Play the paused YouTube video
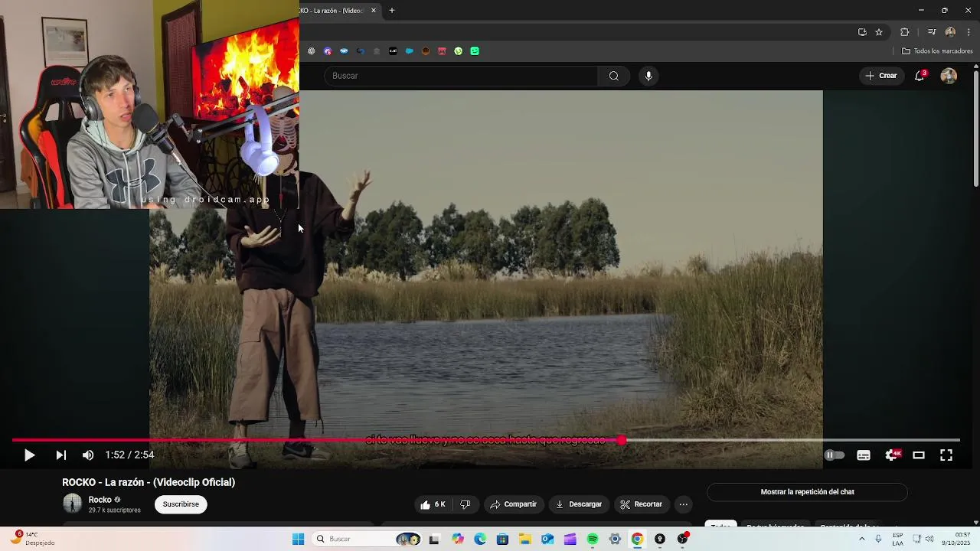980x551 pixels. 29,455
